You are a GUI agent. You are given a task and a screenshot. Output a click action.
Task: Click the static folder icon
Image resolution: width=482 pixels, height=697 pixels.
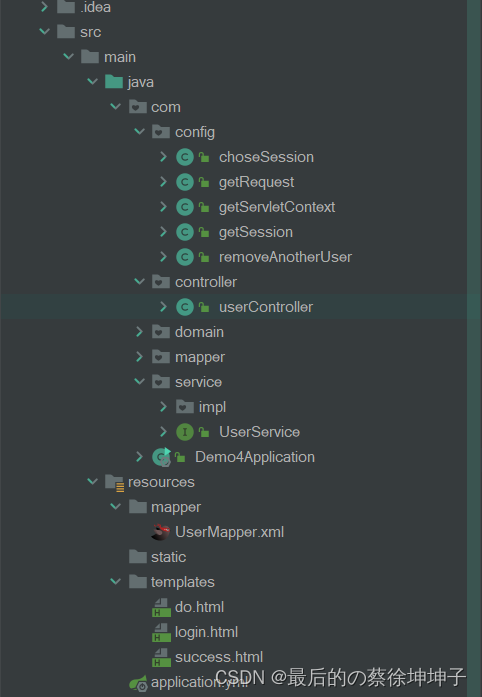(138, 557)
